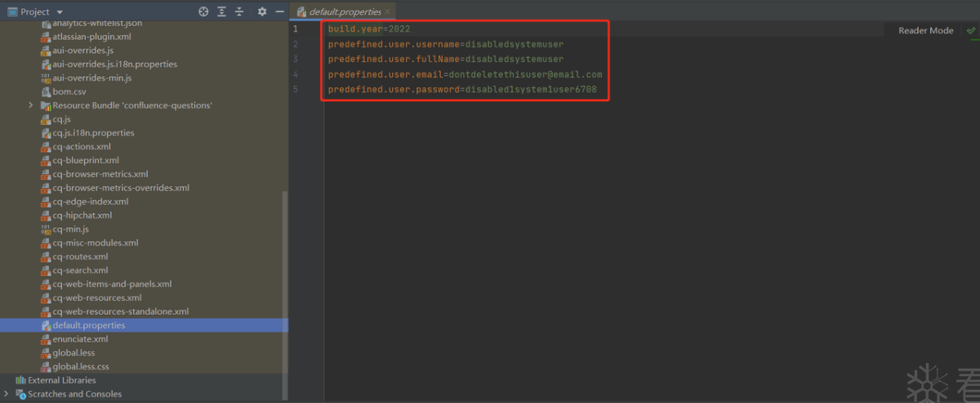Screen dimensions: 980x403
Task: Select cq-web-resources.xml file
Action: tap(97, 298)
